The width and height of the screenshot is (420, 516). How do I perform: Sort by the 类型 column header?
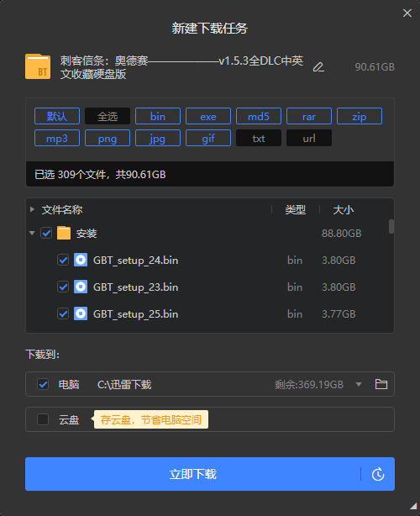[x=296, y=209]
